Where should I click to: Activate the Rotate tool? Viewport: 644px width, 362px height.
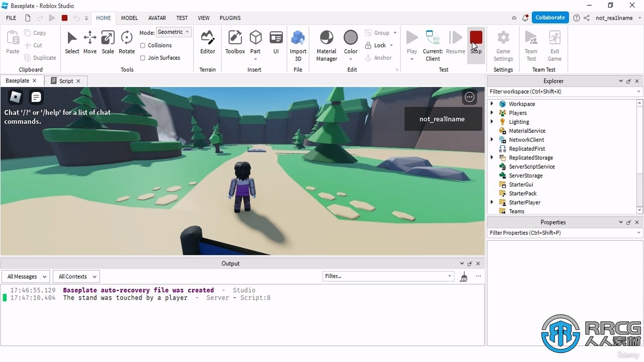[x=127, y=38]
